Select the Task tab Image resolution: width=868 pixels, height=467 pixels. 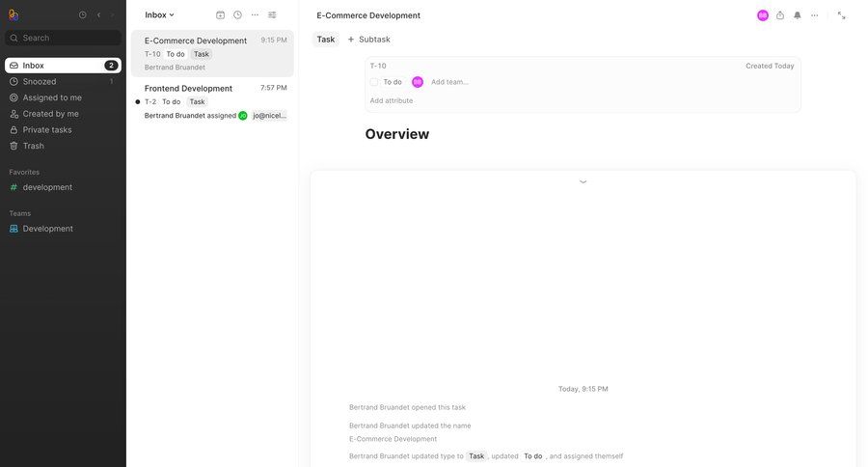tap(326, 40)
